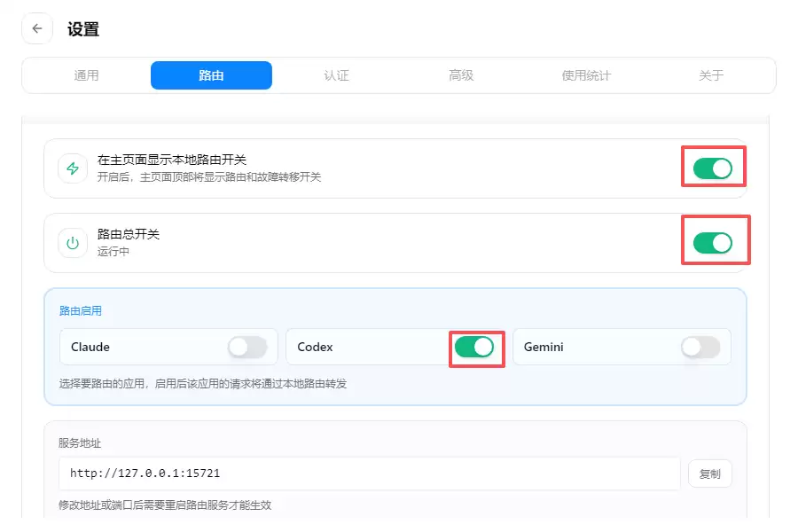This screenshot has height=532, width=798.
Task: Open the 关于 tab
Action: pyautogui.click(x=711, y=75)
